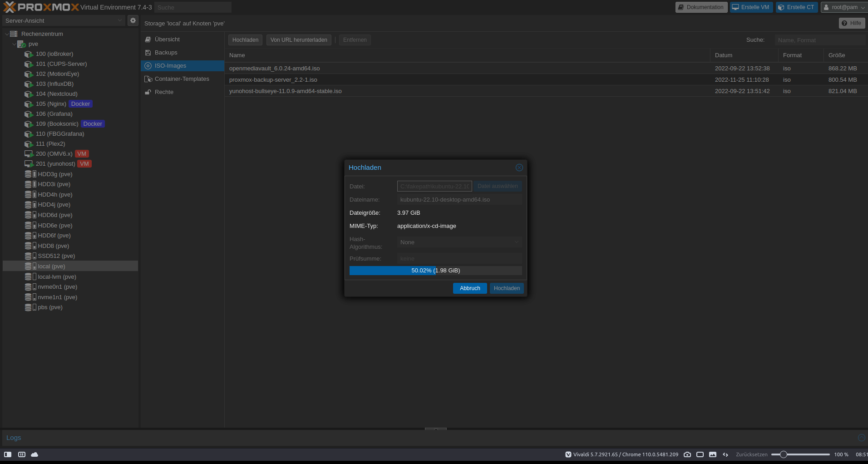Click the Abbruch button
Screen dimensions: 868x464
pyautogui.click(x=470, y=288)
